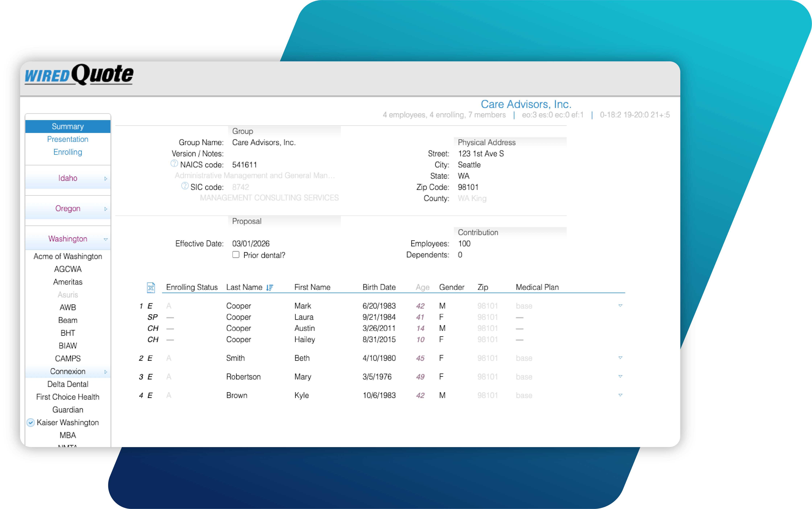Open Beth Smith's medical plan dropdown
The height and width of the screenshot is (509, 812).
pos(620,358)
